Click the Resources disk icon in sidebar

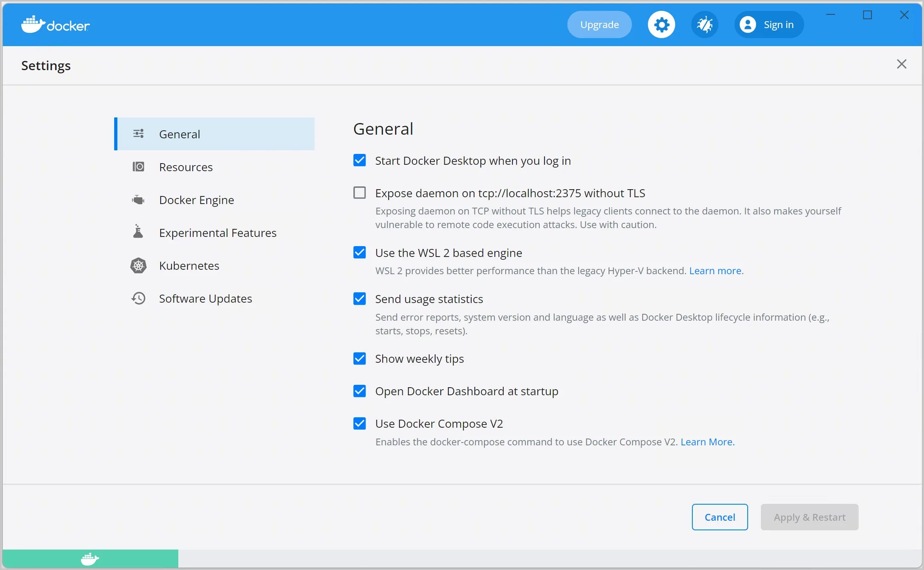click(x=138, y=167)
